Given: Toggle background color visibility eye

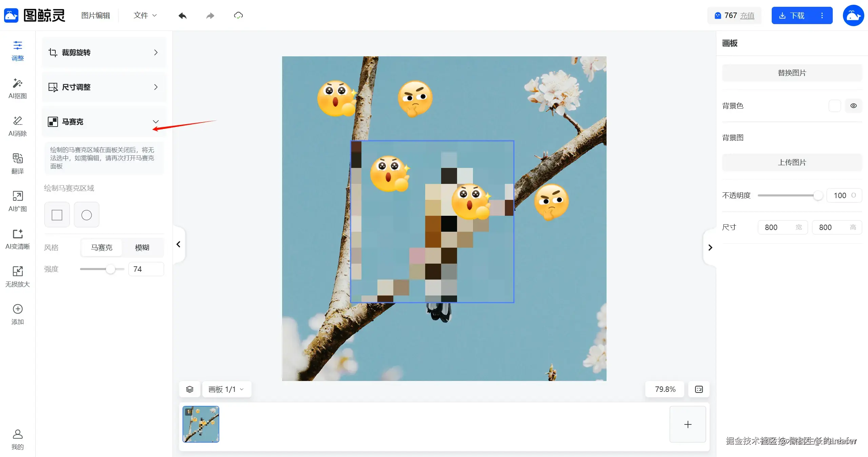Looking at the screenshot, I should pos(853,106).
